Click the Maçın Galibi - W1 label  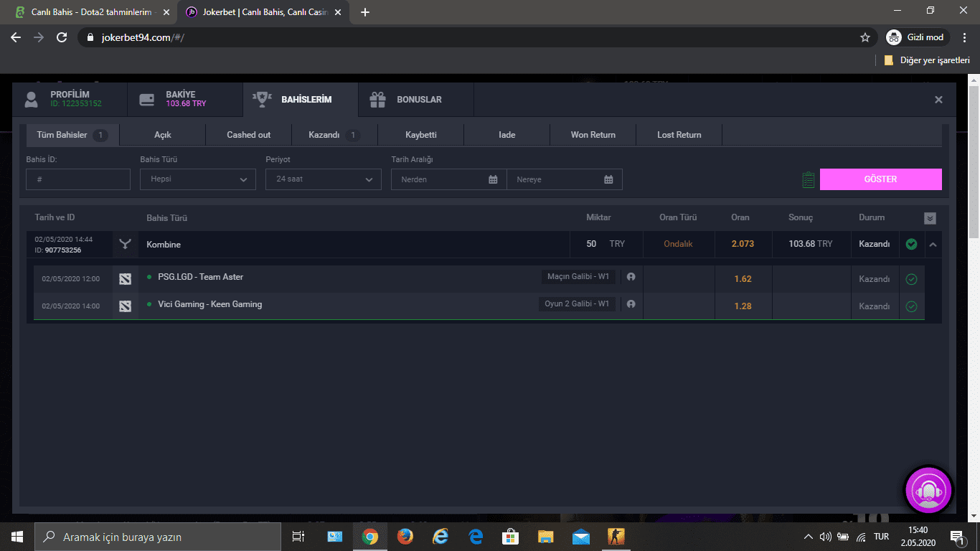(x=578, y=277)
